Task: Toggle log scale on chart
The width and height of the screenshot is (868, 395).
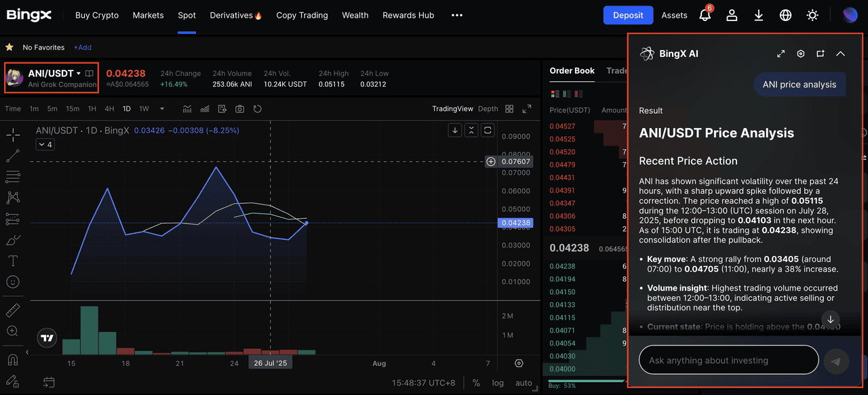Action: 498,383
